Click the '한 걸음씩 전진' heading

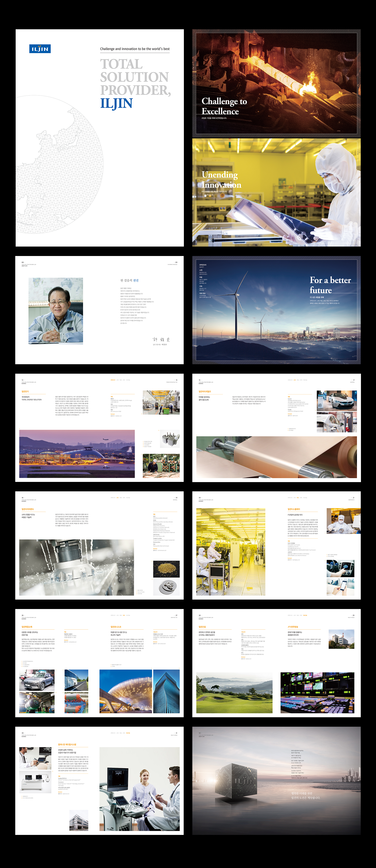pos(130,280)
